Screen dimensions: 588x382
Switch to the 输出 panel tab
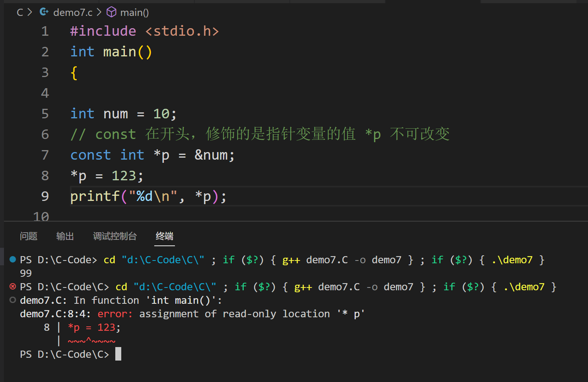tap(65, 236)
